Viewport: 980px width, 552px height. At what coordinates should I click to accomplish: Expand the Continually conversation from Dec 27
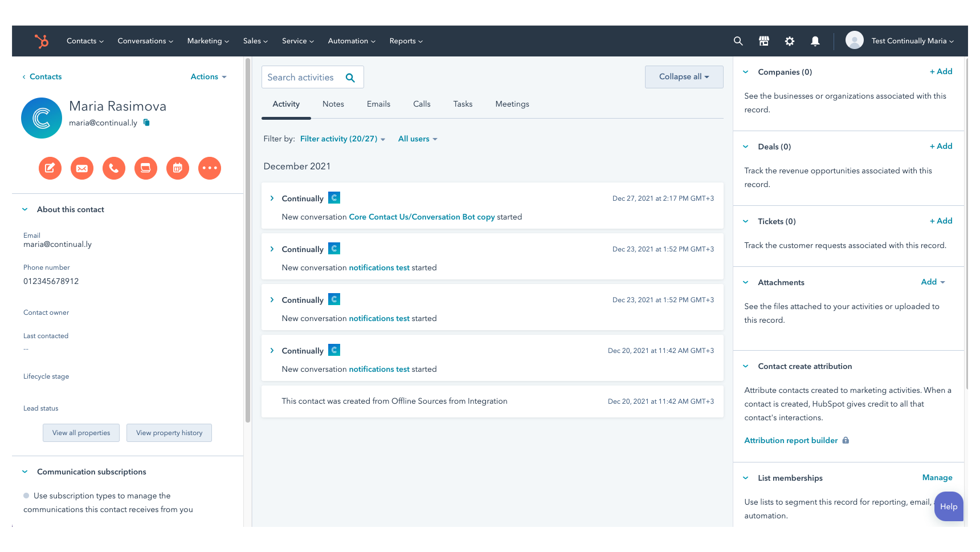272,198
